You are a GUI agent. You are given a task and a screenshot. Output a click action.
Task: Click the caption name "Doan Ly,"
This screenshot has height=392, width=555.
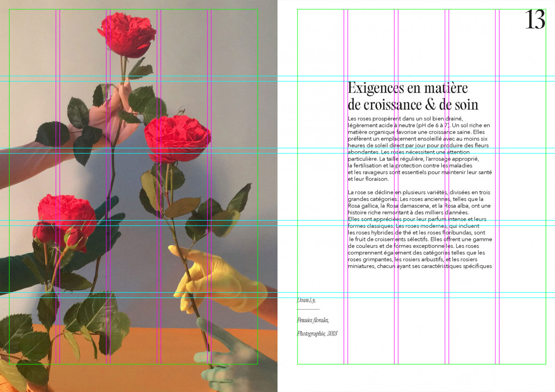point(306,300)
